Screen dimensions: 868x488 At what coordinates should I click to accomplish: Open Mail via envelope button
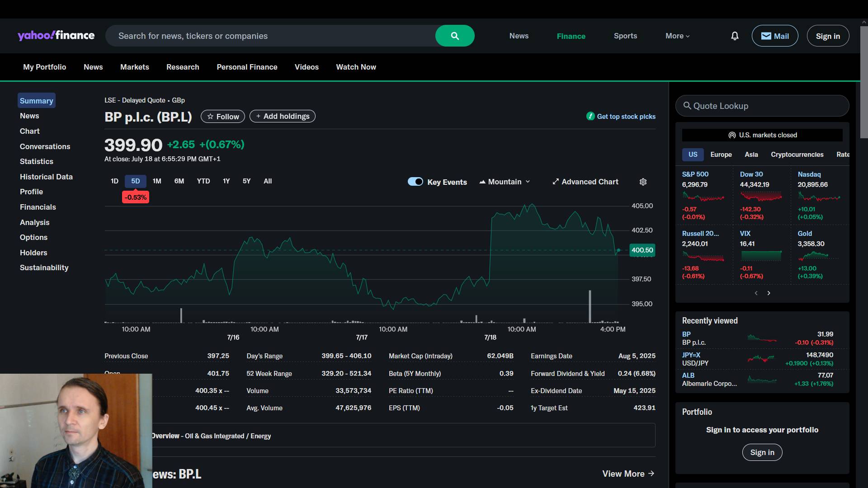coord(774,36)
